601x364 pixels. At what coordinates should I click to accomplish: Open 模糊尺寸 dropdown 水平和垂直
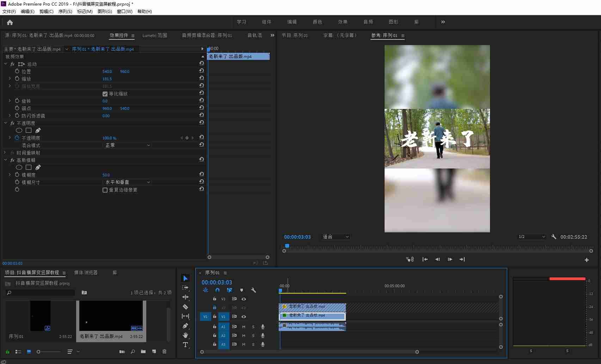[127, 182]
